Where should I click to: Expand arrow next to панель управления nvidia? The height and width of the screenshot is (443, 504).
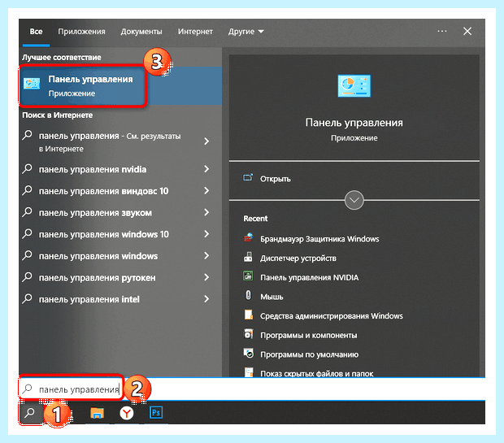[x=206, y=169]
